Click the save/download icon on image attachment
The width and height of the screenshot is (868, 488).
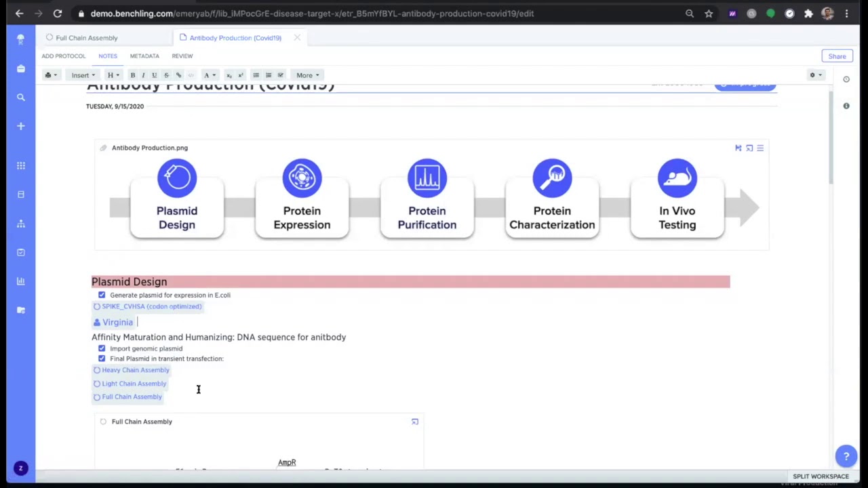(738, 148)
